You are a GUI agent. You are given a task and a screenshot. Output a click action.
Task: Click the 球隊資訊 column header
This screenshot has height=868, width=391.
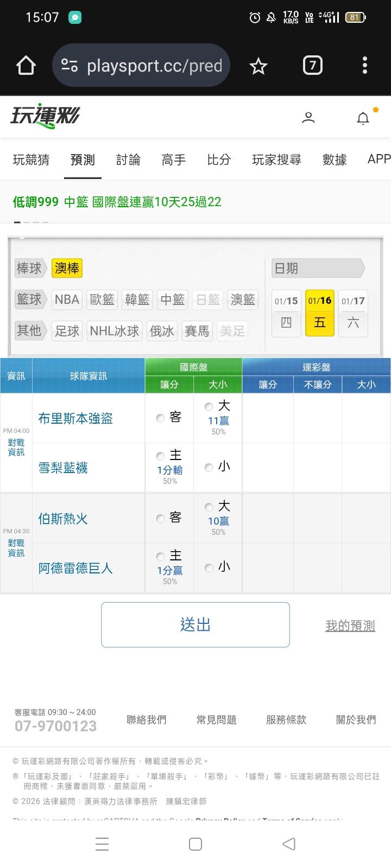point(89,375)
